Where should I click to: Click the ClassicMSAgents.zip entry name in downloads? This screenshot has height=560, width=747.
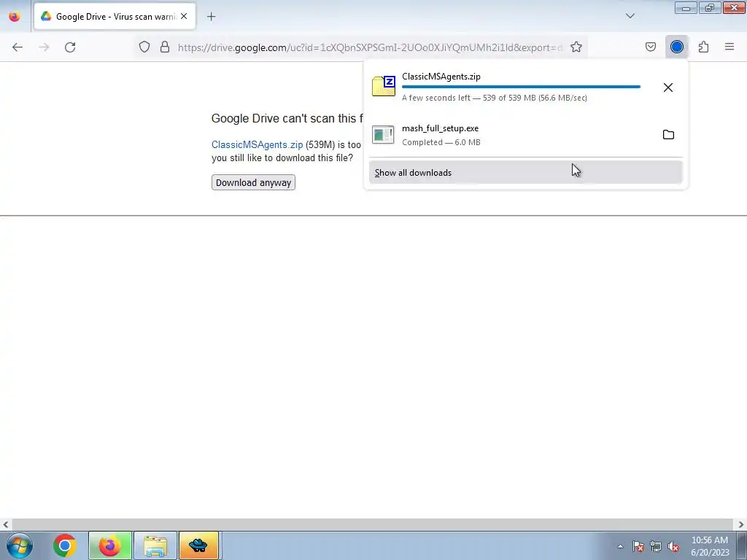[x=441, y=76]
